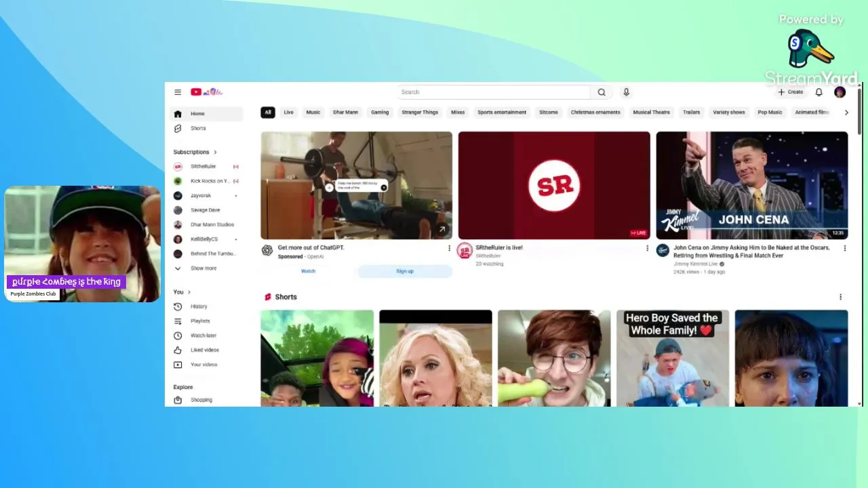
Task: Select the Gaming filter chip
Action: coord(380,113)
